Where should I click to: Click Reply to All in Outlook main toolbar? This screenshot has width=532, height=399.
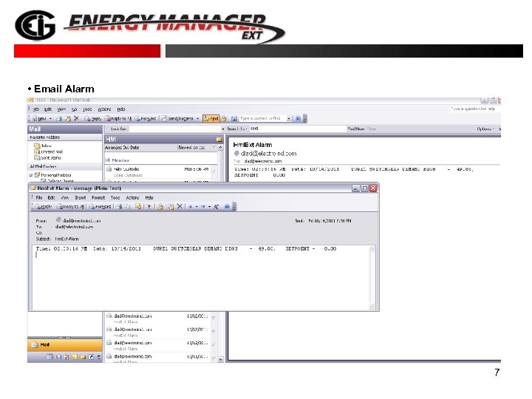(118, 119)
